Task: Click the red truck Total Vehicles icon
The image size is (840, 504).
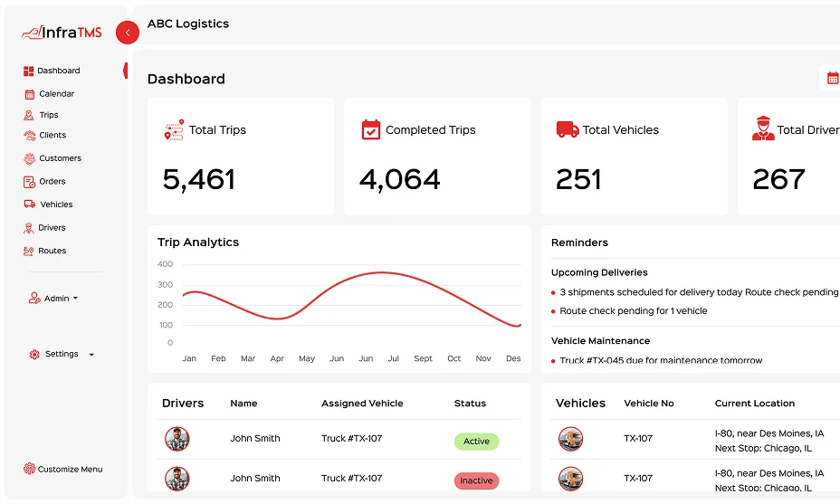Action: click(x=568, y=129)
